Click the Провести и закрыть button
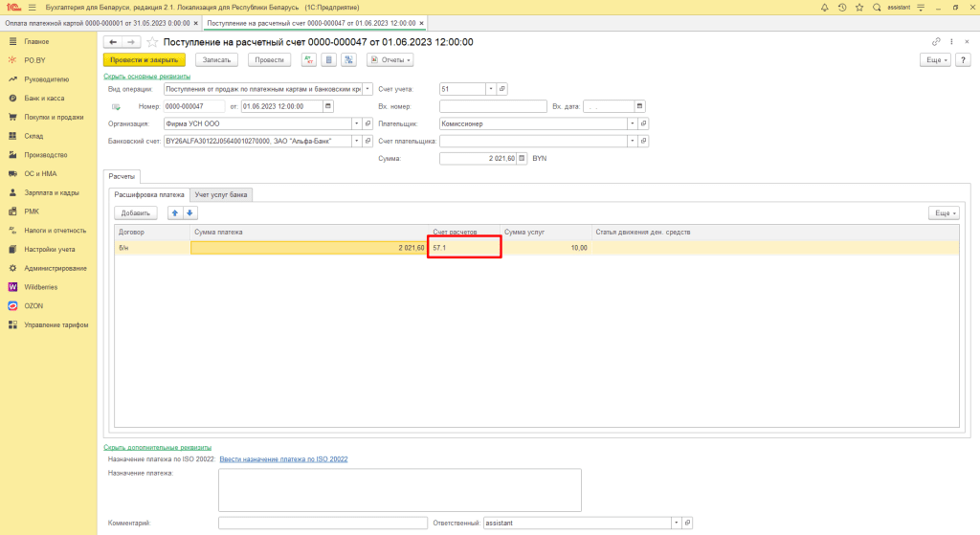This screenshot has width=980, height=535. point(144,59)
